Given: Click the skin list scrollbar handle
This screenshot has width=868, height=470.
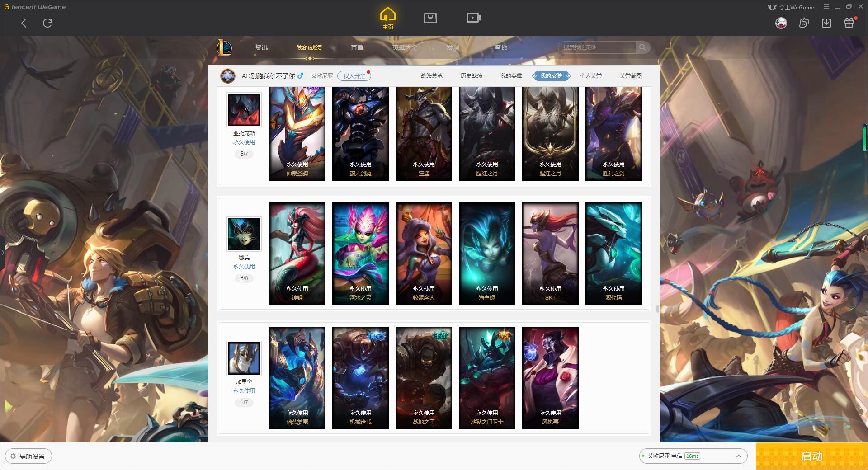Looking at the screenshot, I should coord(657,309).
